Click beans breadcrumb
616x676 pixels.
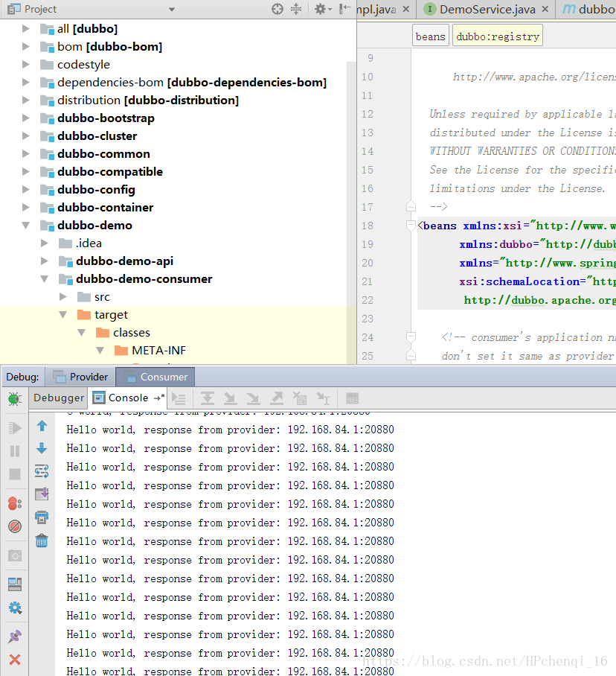tap(430, 36)
